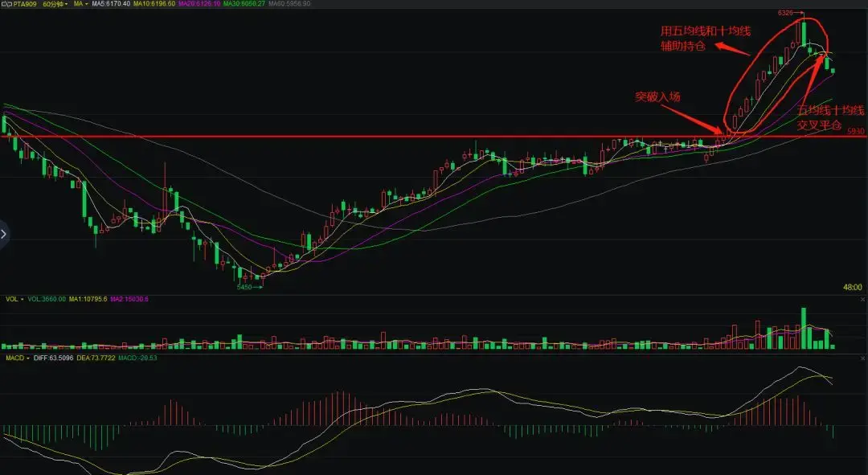This screenshot has width=868, height=475.
Task: Click the magenta MA20 value label
Action: pyautogui.click(x=199, y=4)
